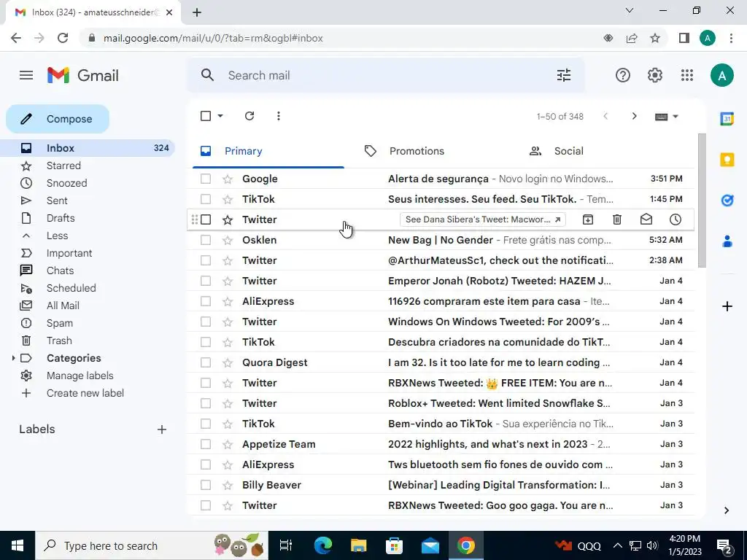Show side panel chevron at bottom right

727,510
